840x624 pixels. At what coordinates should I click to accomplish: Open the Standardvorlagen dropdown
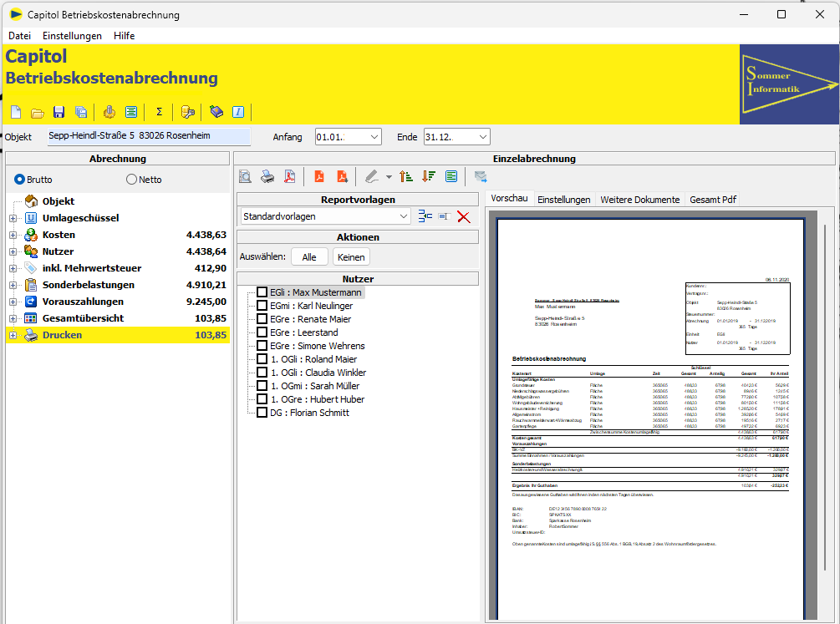point(404,216)
